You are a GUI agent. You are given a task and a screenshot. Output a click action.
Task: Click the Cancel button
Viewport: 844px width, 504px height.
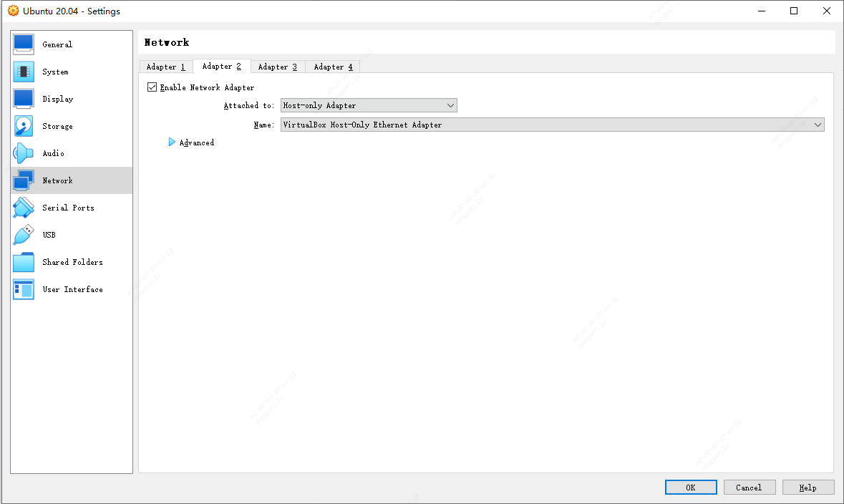click(x=750, y=488)
